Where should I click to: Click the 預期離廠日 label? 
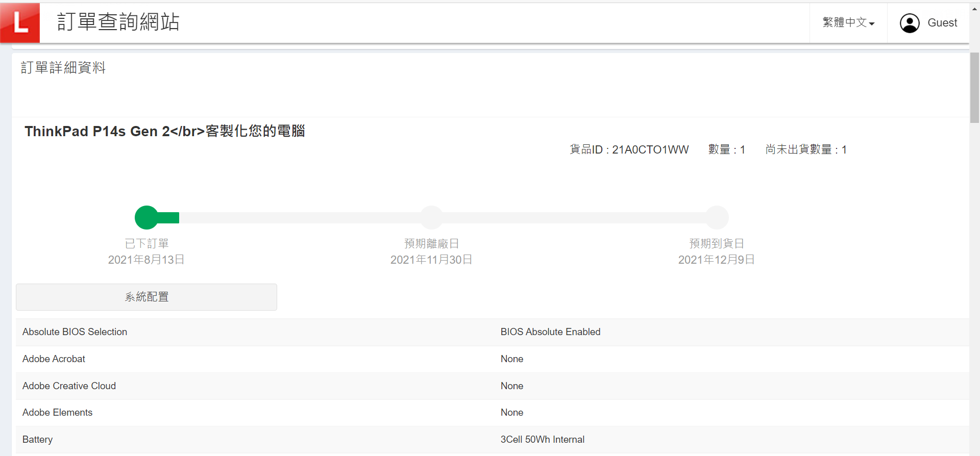coord(432,244)
